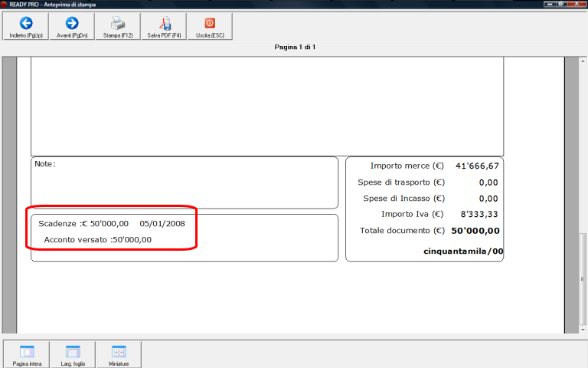Click the 'Totale documento (€)' label
Screen dimensions: 588x368
pyautogui.click(x=402, y=231)
